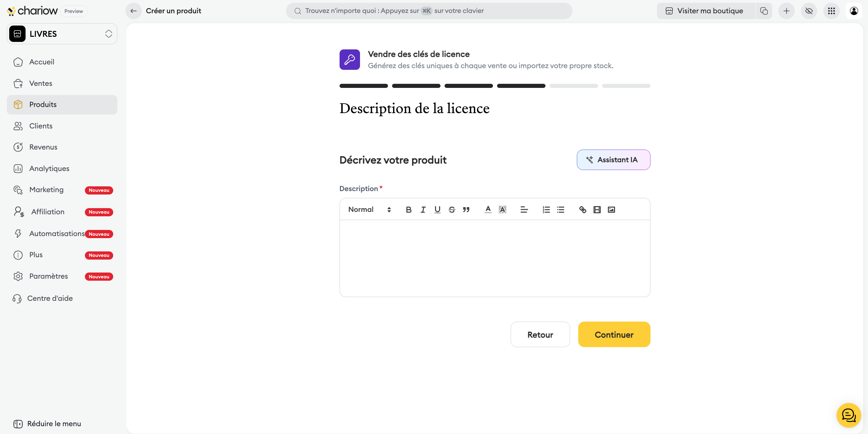
Task: Insert an image into the description
Action: coord(611,210)
